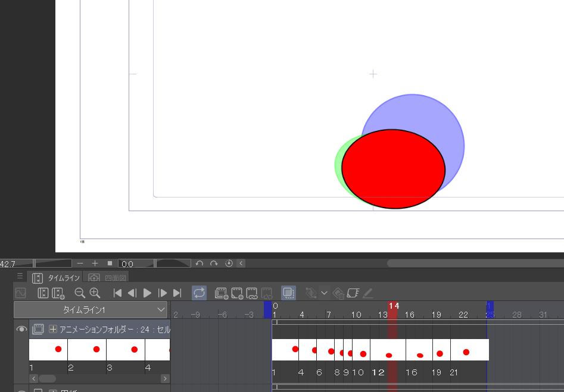Expand the animation folder track
The image size is (564, 392).
pyautogui.click(x=53, y=329)
